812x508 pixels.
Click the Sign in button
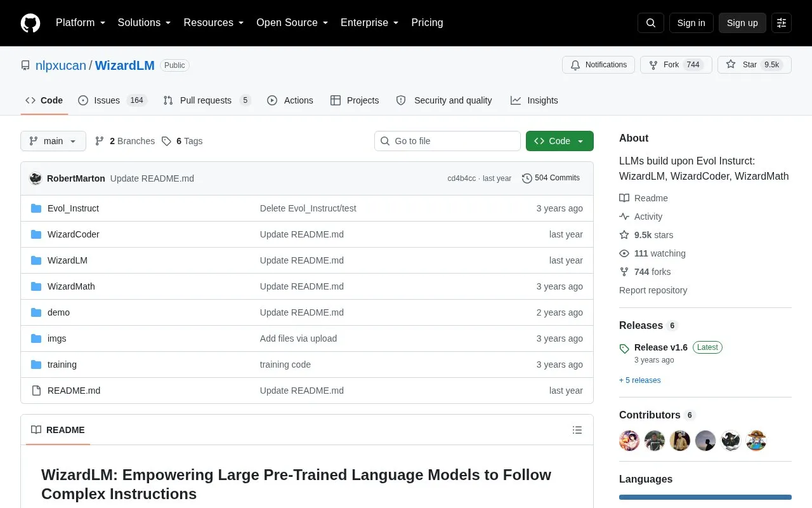[x=691, y=23]
